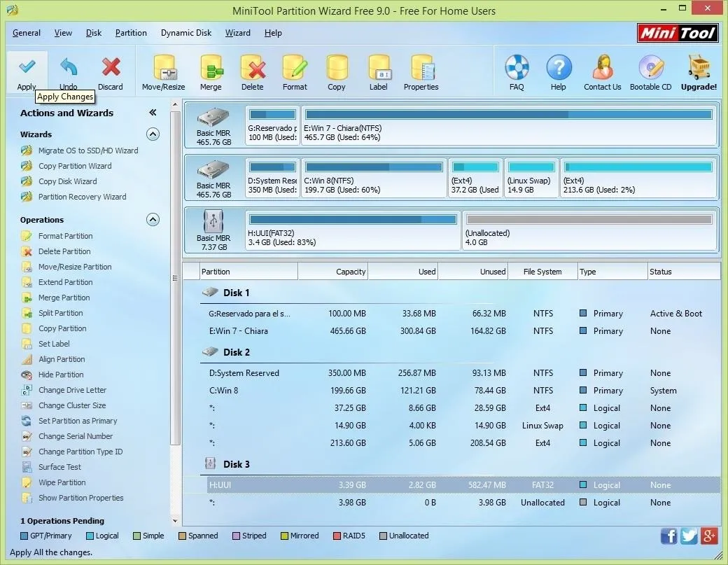Viewport: 728px width, 565px height.
Task: Collapse the Operations section
Action: pos(153,220)
